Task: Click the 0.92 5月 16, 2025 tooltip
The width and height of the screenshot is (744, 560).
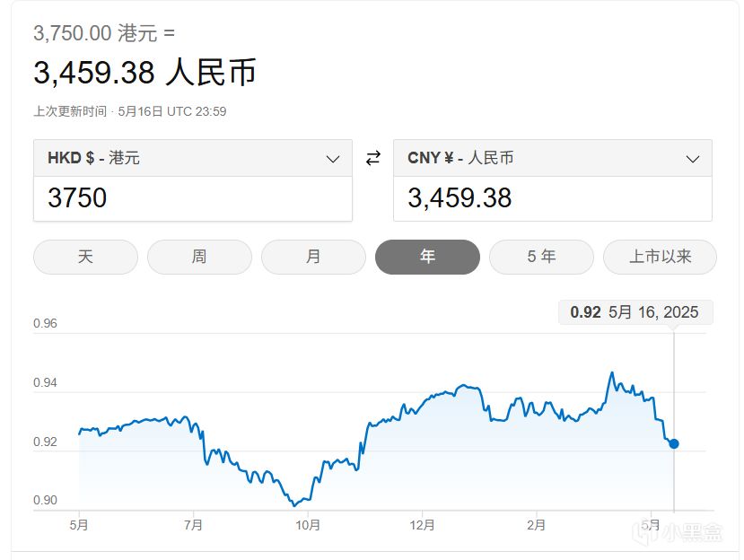Action: pos(635,312)
